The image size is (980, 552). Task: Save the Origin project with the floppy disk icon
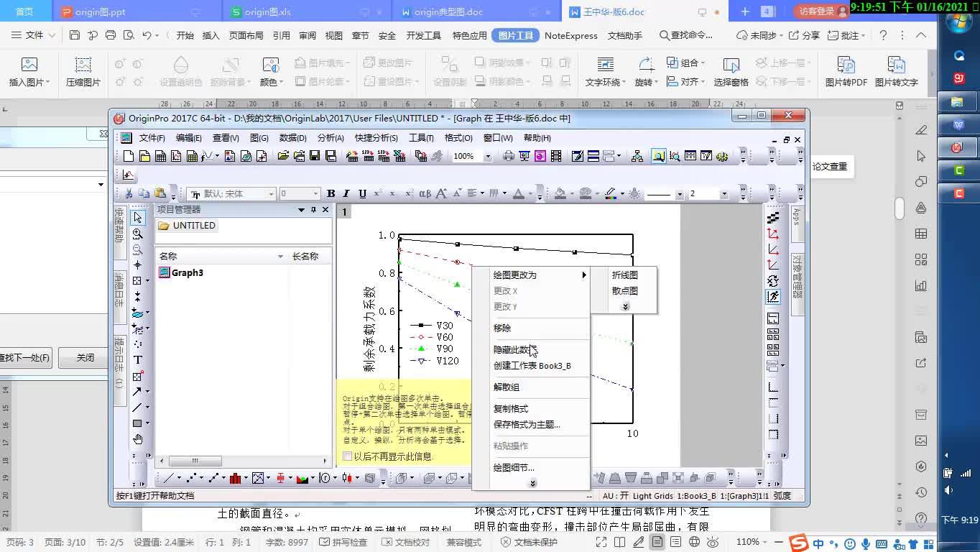[315, 156]
